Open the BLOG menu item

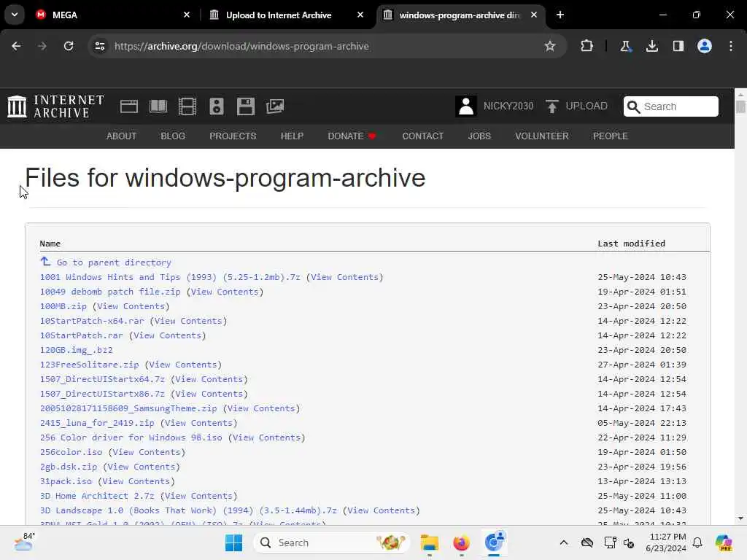[173, 136]
